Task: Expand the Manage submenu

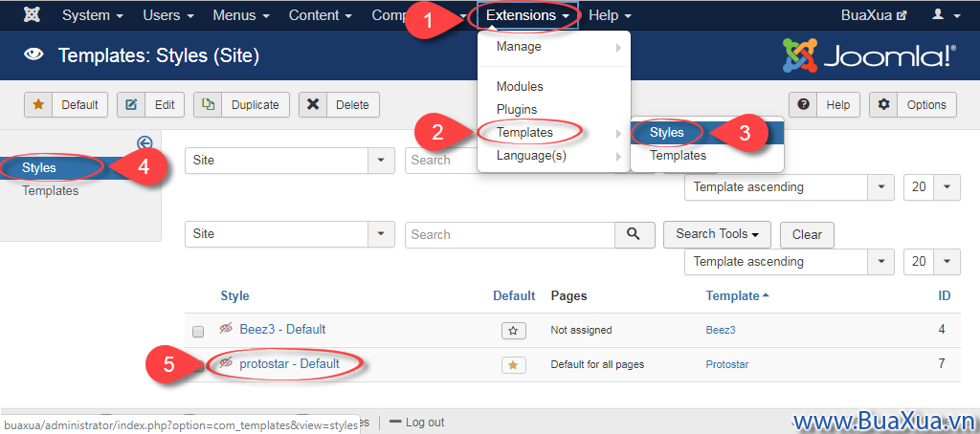Action: pos(554,47)
